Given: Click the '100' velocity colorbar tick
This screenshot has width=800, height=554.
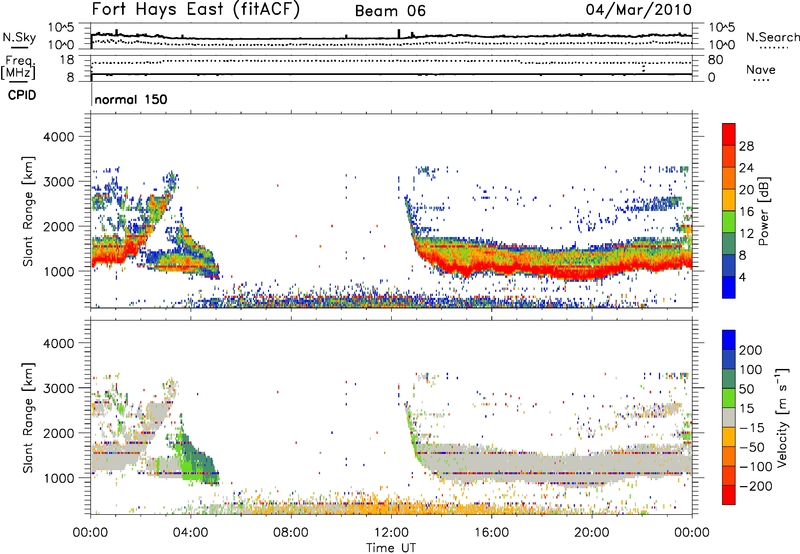Looking at the screenshot, I should pos(751,369).
